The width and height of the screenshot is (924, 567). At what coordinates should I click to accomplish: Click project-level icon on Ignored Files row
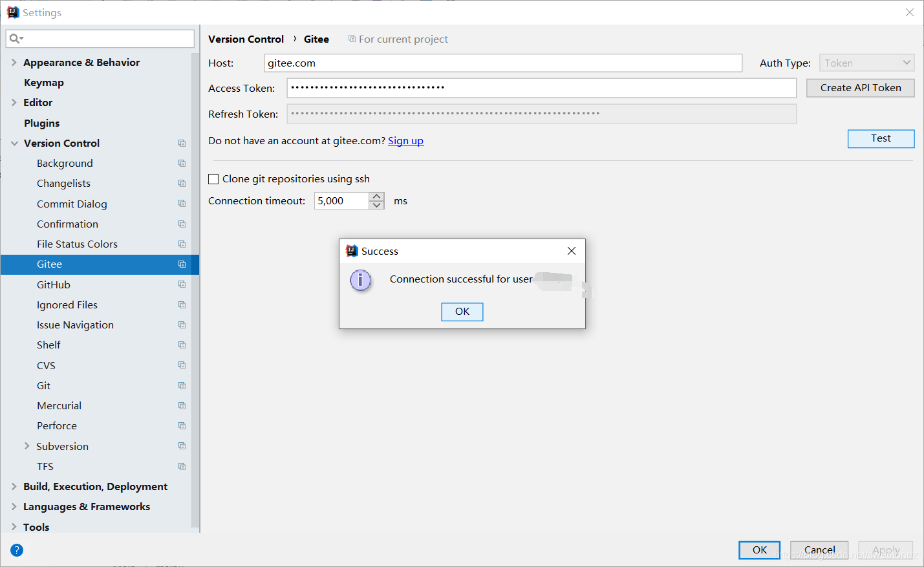point(182,305)
